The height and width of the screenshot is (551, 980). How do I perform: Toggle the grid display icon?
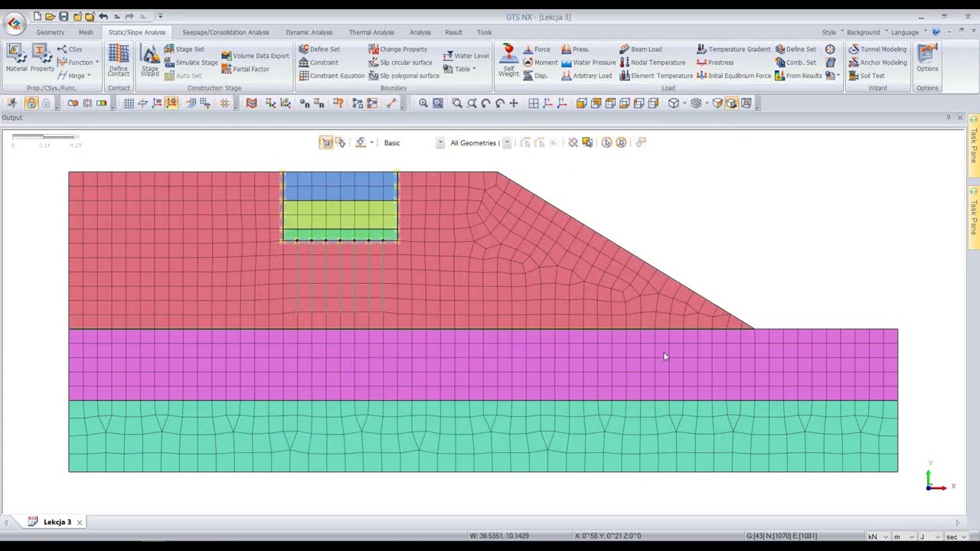tap(129, 103)
